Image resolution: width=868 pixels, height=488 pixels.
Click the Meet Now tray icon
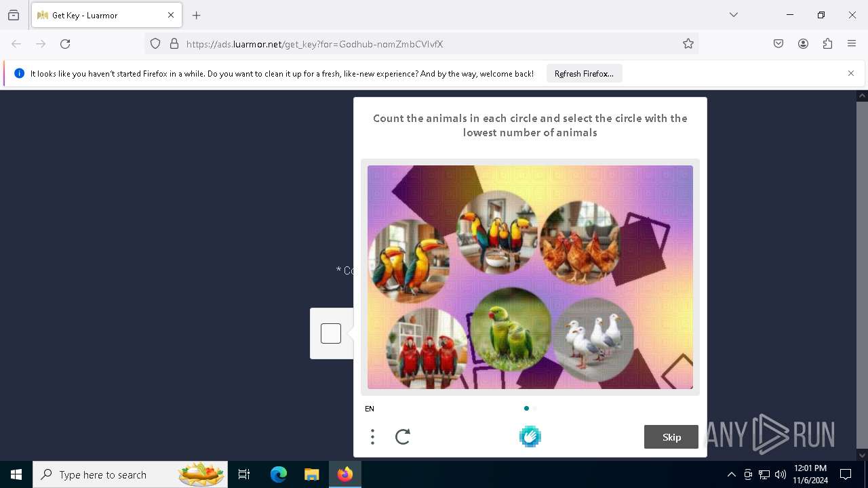[x=748, y=474]
